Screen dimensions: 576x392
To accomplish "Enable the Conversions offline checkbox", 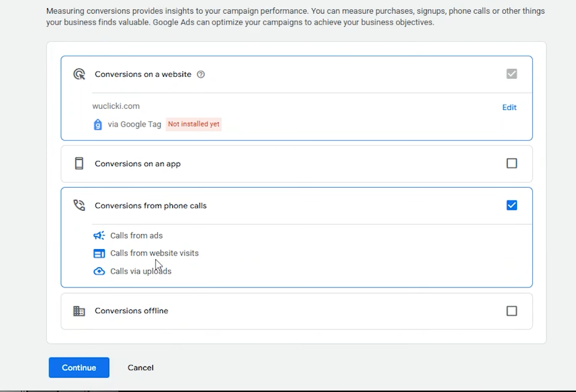I will pos(511,311).
